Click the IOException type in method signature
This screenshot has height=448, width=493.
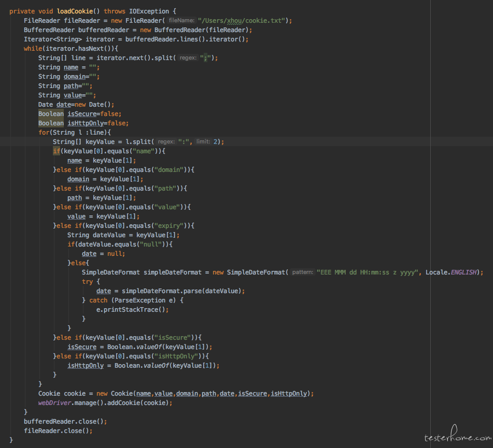click(x=149, y=11)
